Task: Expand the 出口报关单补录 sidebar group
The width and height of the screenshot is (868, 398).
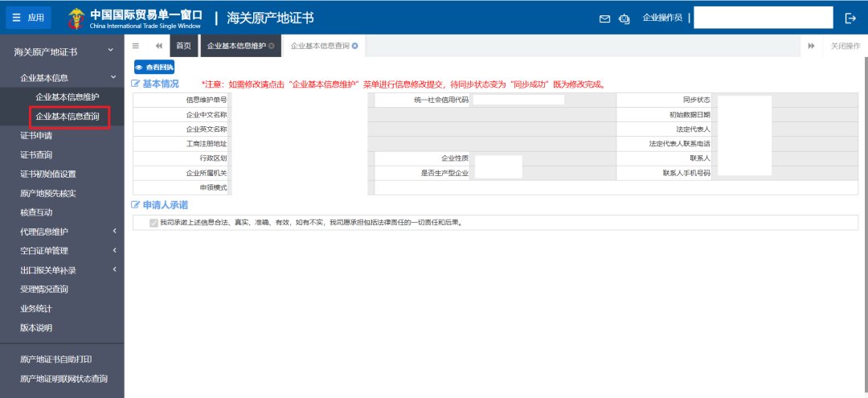Action: (62, 270)
